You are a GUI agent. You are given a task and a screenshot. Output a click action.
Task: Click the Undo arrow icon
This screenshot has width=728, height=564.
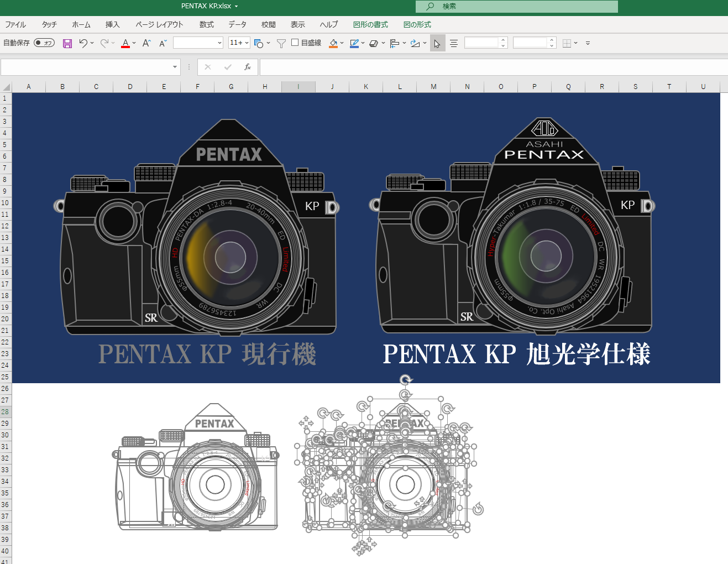click(x=83, y=43)
